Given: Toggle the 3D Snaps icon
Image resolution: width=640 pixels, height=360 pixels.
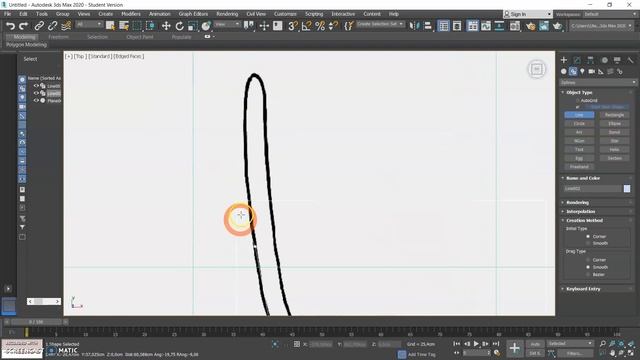Looking at the screenshot, I should point(293,26).
